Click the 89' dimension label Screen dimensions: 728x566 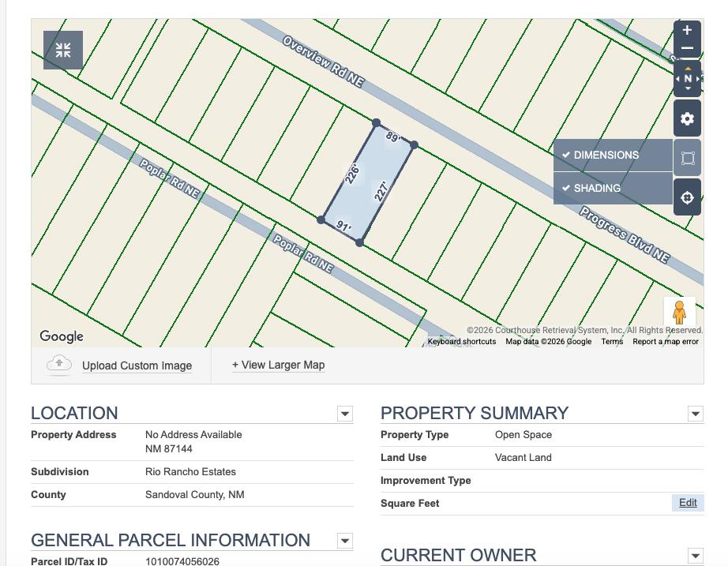coord(392,137)
